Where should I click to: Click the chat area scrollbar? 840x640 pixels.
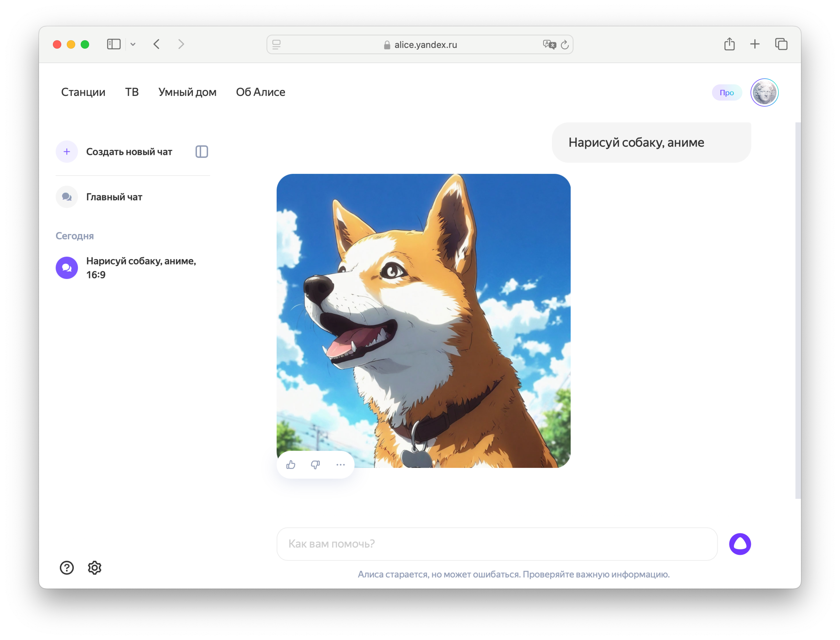[798, 310]
